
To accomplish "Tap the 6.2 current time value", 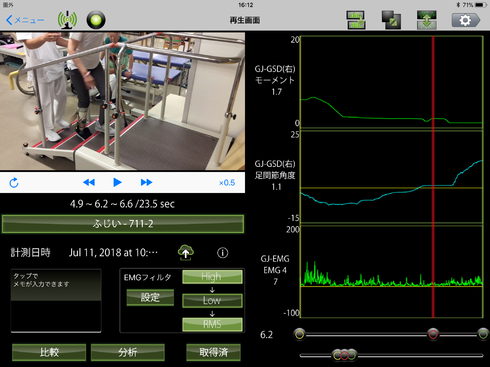I will [x=266, y=335].
